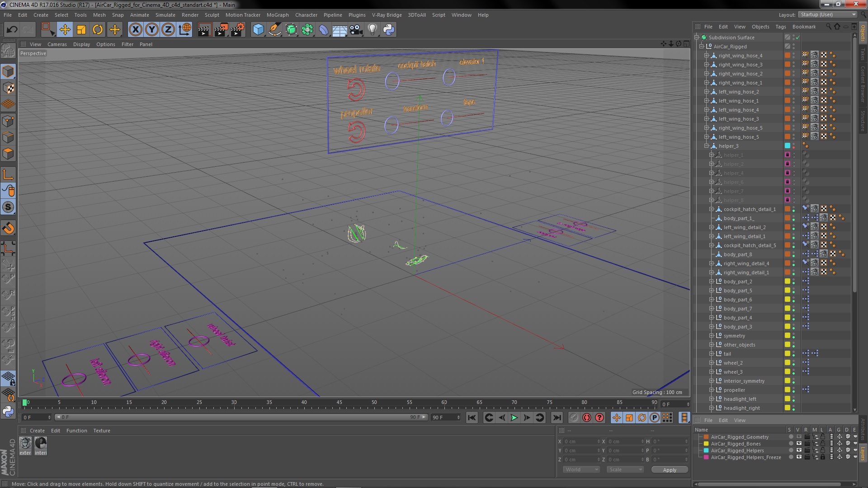Select the Scale tool
Image resolution: width=868 pixels, height=488 pixels.
point(81,30)
